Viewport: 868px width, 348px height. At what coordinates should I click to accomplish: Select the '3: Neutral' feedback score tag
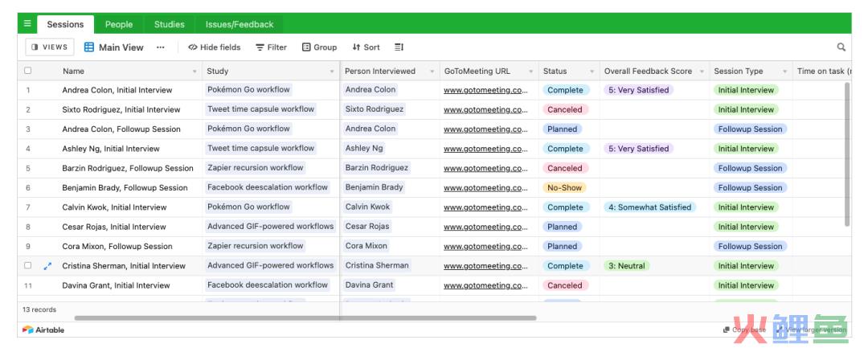tap(627, 265)
